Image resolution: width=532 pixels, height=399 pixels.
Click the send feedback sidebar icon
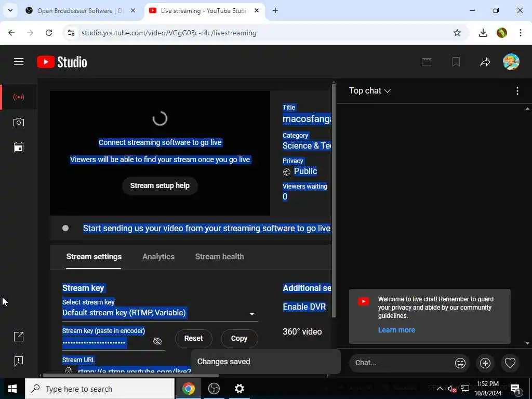[x=19, y=361]
